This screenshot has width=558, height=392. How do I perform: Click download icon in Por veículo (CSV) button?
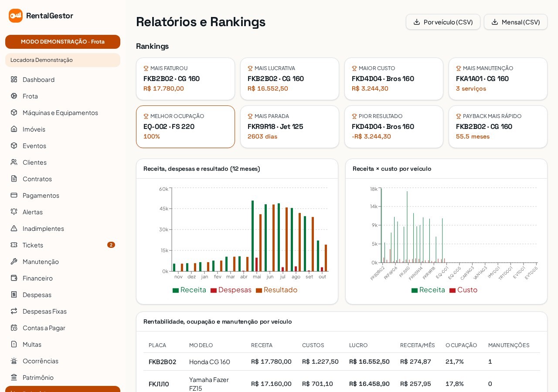[417, 22]
